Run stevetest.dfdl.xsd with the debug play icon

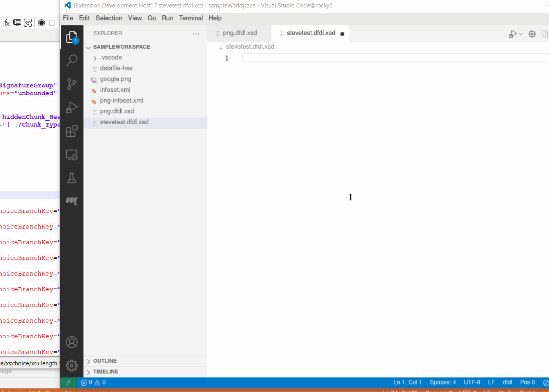[x=513, y=34]
